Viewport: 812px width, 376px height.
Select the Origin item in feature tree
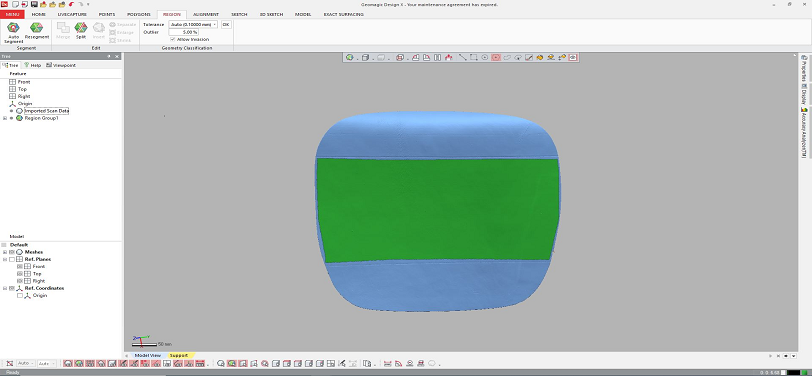pyautogui.click(x=25, y=104)
